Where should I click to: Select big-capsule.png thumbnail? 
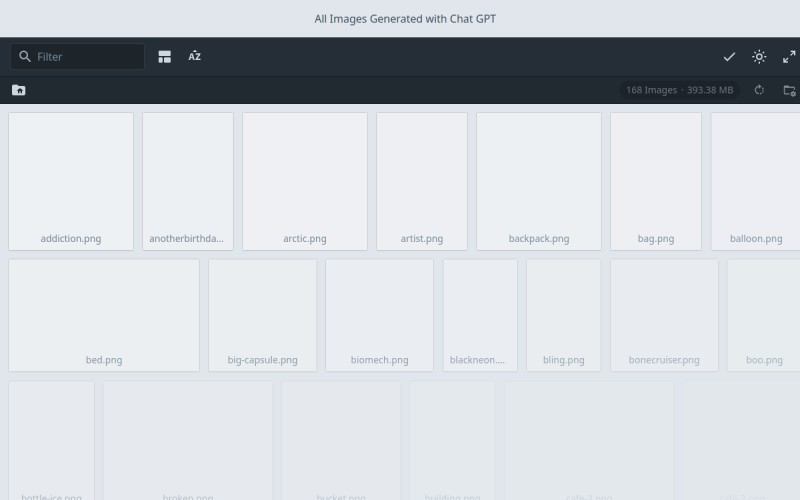point(262,315)
